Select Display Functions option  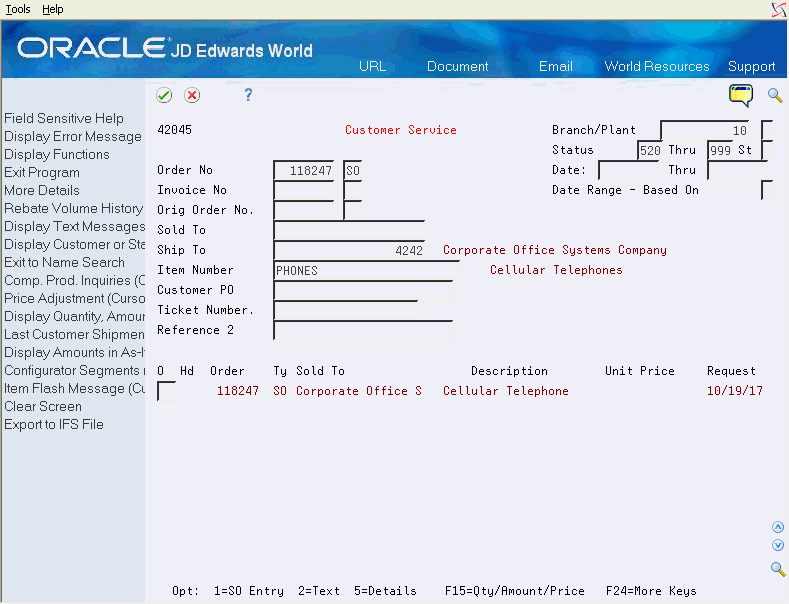click(x=57, y=155)
